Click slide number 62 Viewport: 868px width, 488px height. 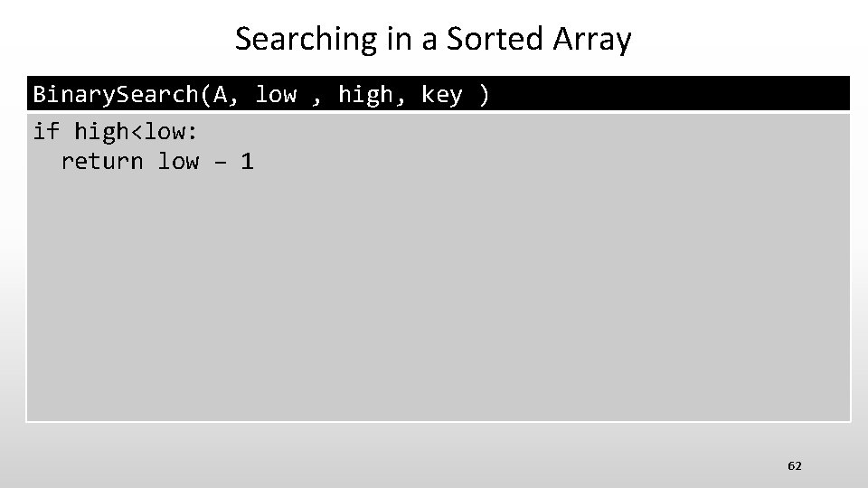[x=795, y=465]
